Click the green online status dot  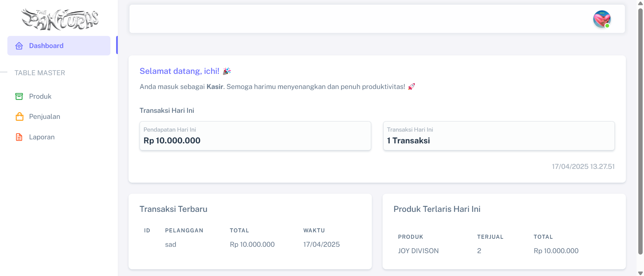[607, 26]
